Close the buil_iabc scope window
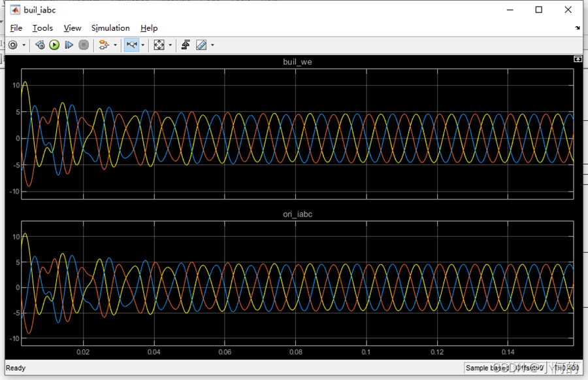Screen dimensions: 588x380 [x=568, y=10]
